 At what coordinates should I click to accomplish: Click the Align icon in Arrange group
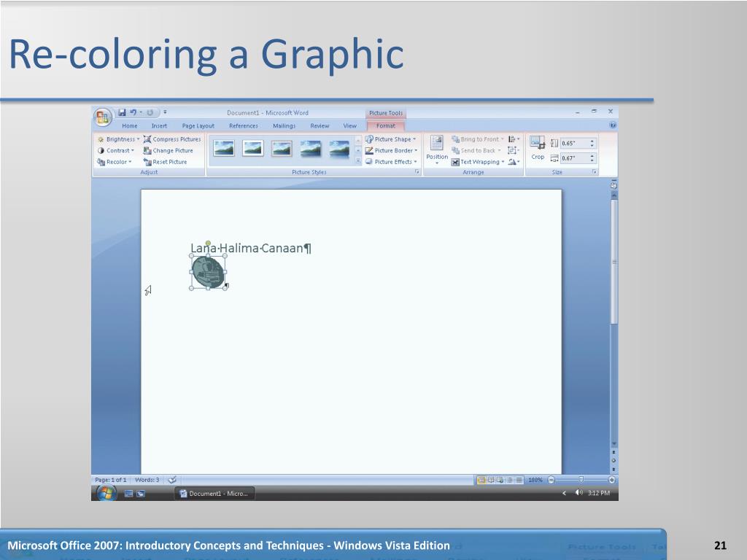tap(514, 139)
